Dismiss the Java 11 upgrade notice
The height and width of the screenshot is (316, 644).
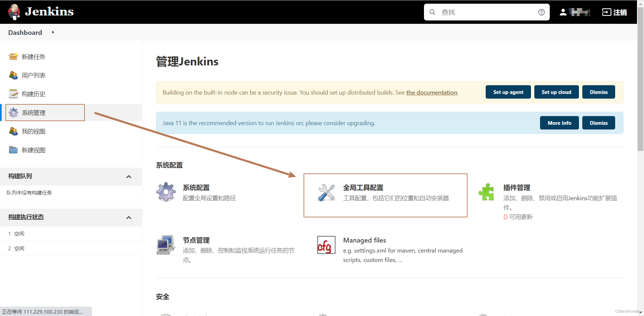(x=599, y=123)
